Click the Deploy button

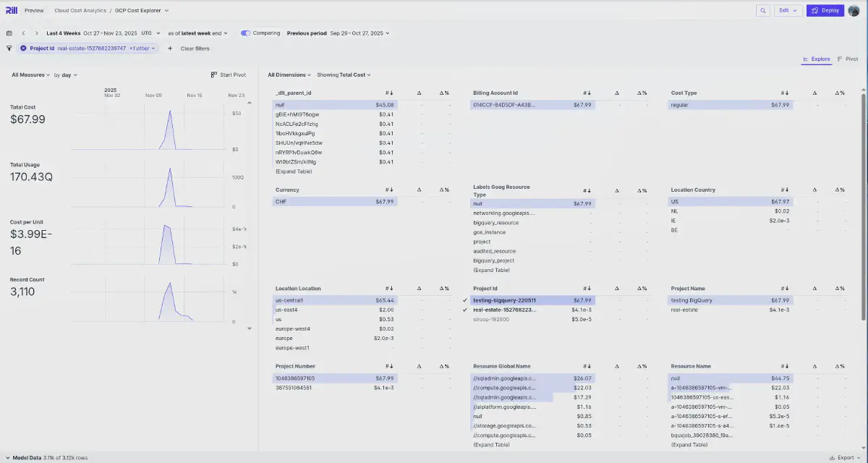(x=825, y=11)
